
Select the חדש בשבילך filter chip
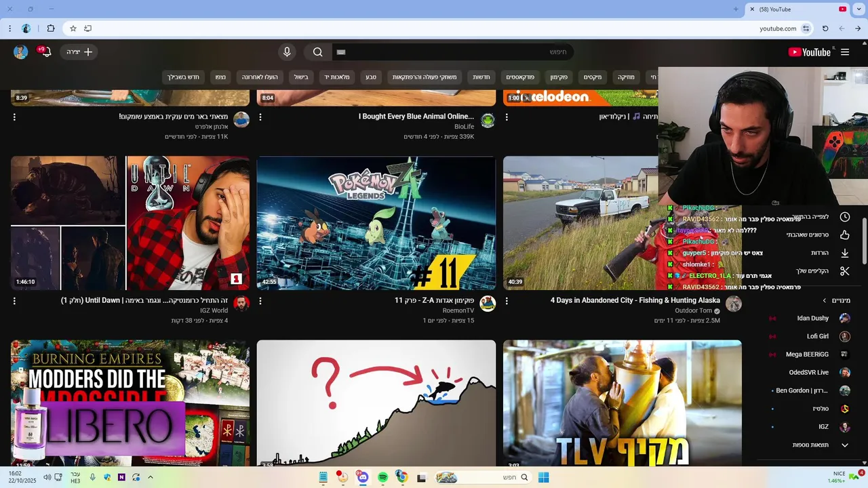coord(184,77)
